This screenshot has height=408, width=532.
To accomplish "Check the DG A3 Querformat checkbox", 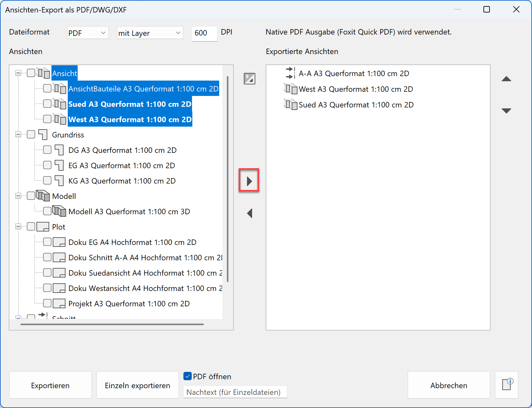I will [47, 150].
